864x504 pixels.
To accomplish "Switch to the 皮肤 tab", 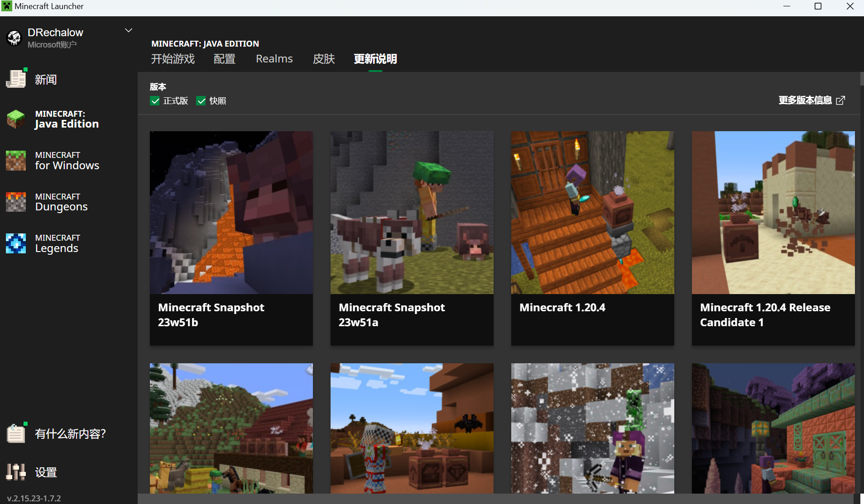I will pyautogui.click(x=324, y=59).
